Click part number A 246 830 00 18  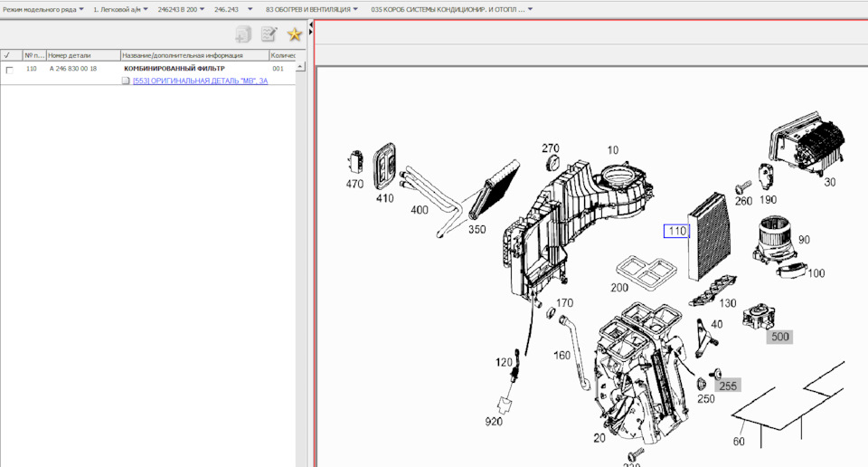click(x=73, y=69)
